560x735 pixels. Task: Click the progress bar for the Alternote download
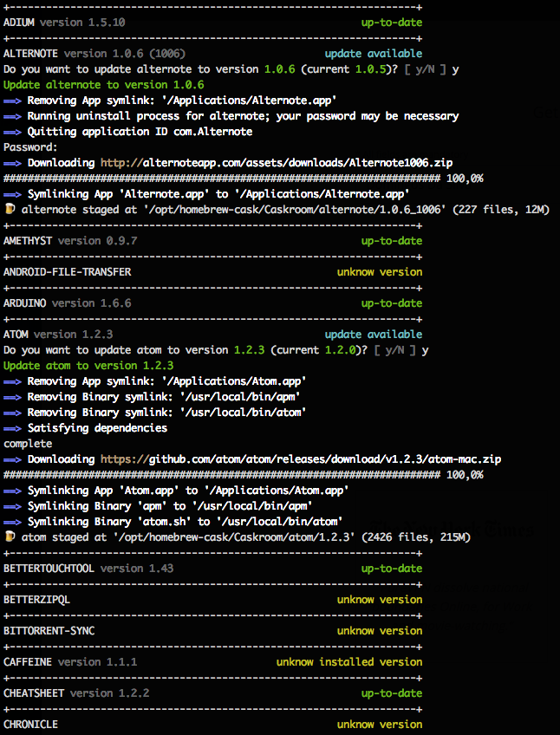222,179
